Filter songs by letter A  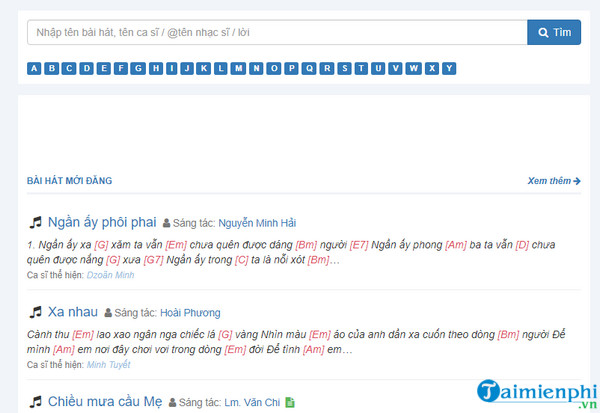coord(34,69)
